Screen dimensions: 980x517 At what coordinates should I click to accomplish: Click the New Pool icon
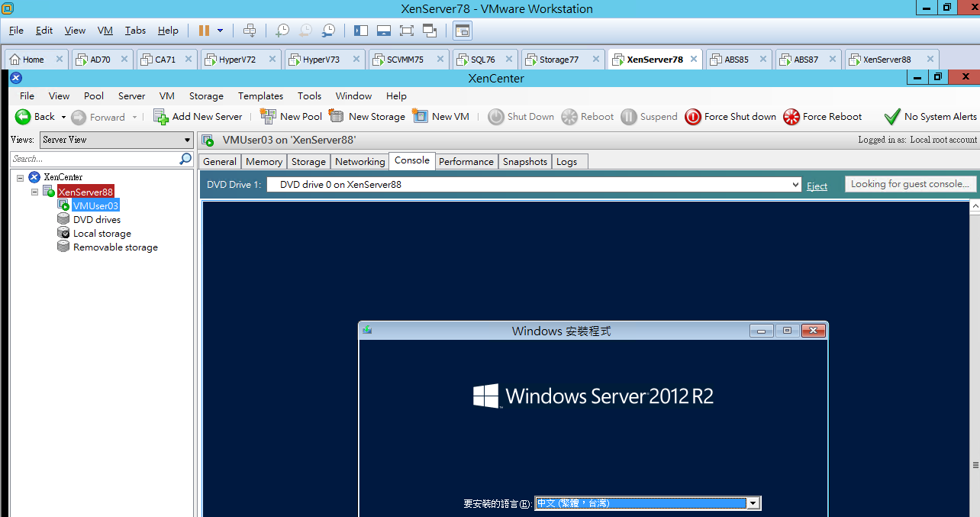click(x=268, y=116)
